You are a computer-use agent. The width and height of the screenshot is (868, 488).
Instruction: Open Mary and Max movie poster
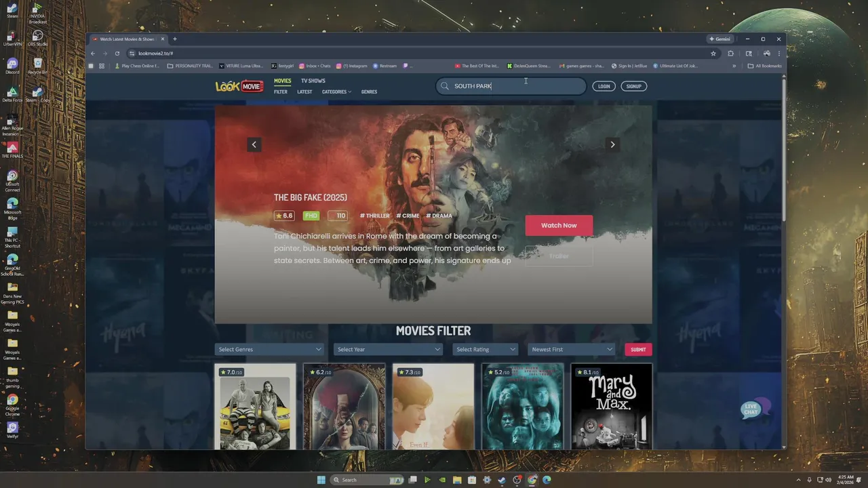pos(612,407)
